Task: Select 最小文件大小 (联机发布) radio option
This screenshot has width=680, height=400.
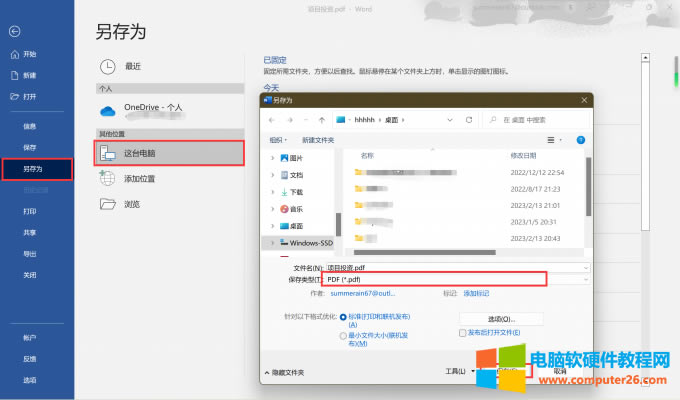Action: coord(343,335)
